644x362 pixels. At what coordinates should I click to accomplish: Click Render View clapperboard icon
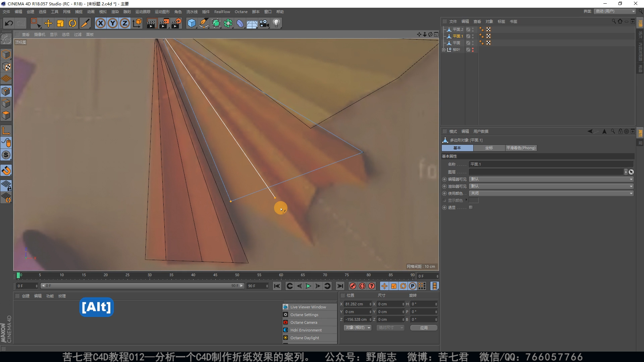(x=152, y=23)
